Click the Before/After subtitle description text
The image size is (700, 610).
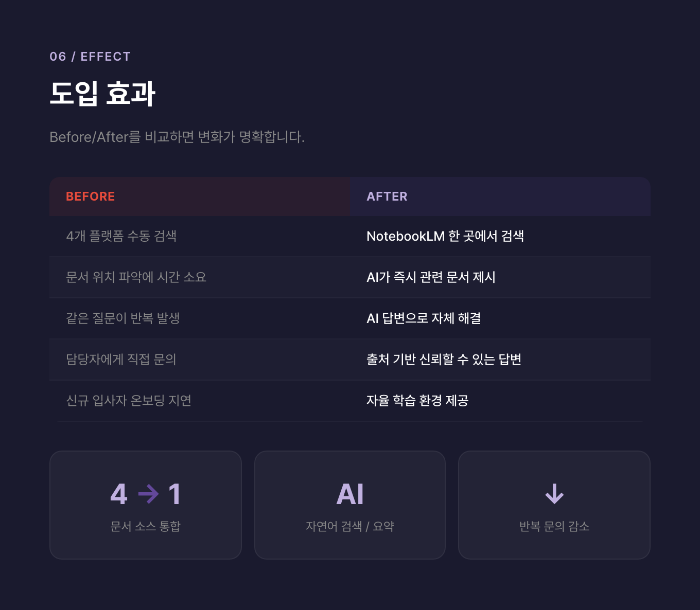tap(177, 137)
